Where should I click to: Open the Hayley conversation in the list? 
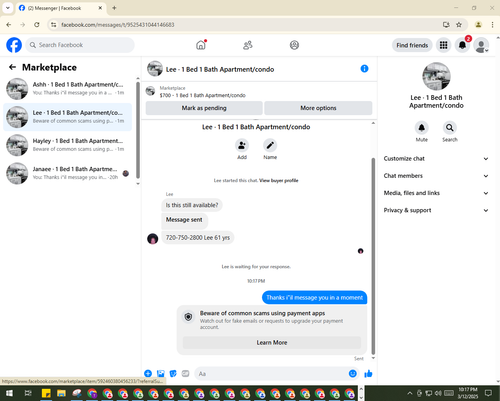(x=68, y=145)
